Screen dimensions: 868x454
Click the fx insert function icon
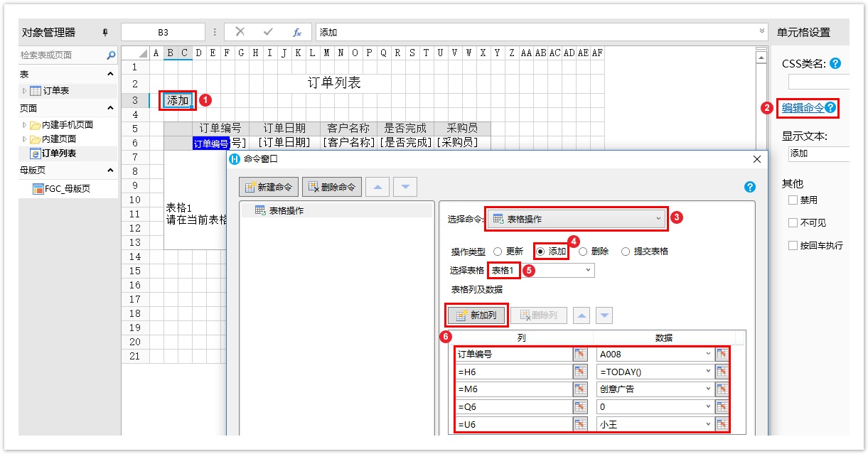pos(297,32)
